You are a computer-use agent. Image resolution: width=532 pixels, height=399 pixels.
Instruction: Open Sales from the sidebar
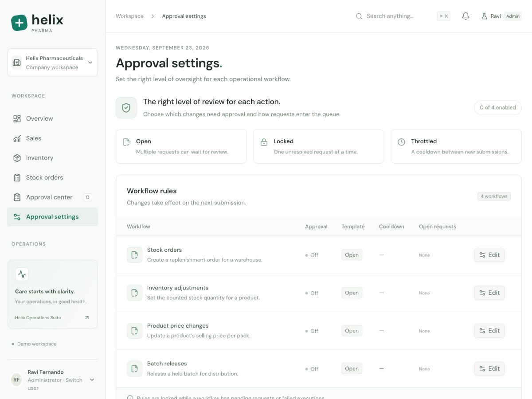point(52,138)
